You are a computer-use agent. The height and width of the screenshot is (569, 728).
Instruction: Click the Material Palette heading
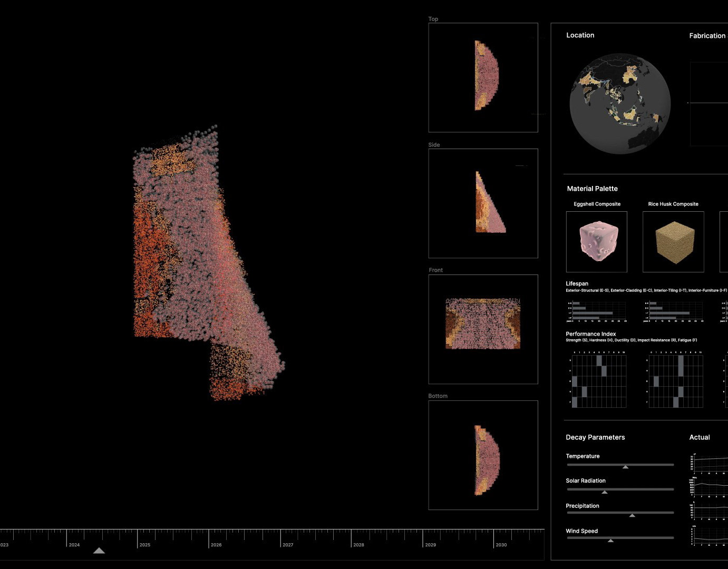coord(592,189)
